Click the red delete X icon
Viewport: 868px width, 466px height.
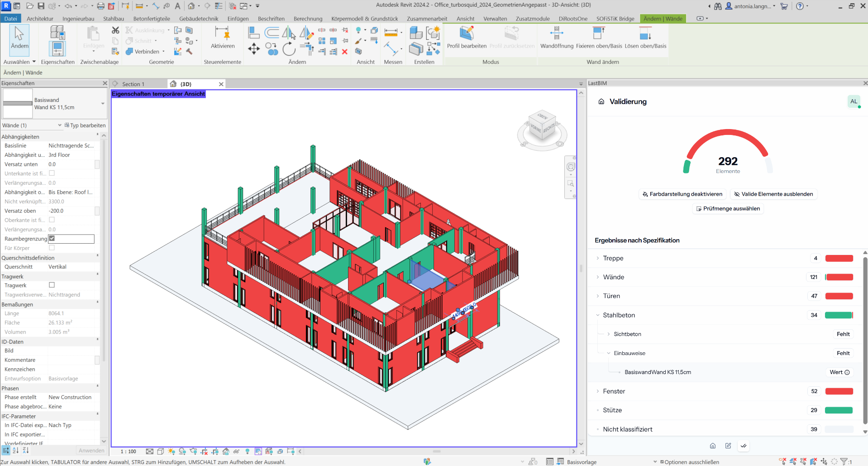coord(344,52)
